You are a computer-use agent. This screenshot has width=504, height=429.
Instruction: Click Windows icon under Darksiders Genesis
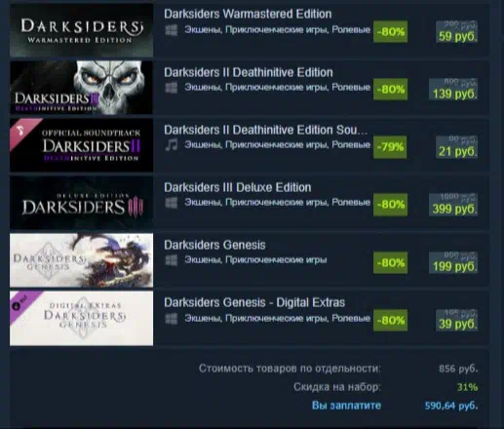(x=172, y=260)
